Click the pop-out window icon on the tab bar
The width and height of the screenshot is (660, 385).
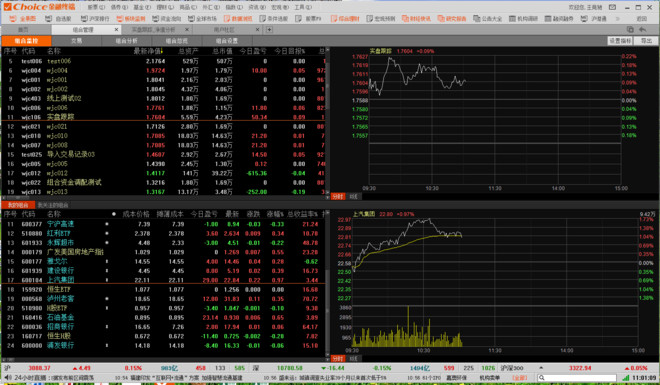pyautogui.click(x=630, y=29)
